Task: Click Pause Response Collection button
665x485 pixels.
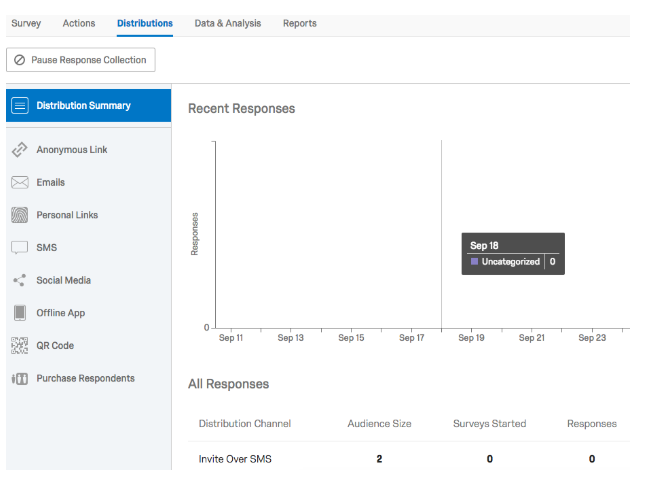Action: pos(81,60)
